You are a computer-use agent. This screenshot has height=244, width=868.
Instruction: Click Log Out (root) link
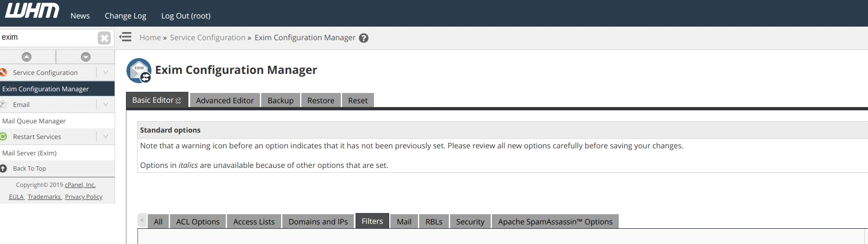point(186,16)
